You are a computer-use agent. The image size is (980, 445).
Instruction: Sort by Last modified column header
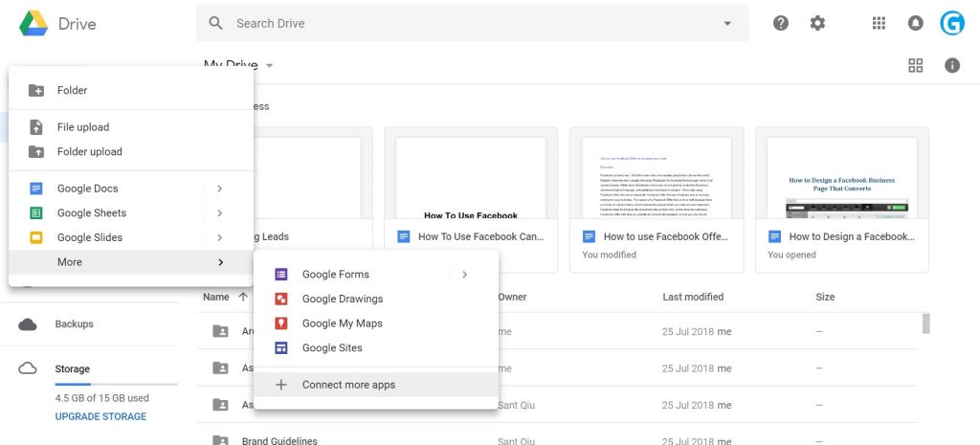click(693, 297)
